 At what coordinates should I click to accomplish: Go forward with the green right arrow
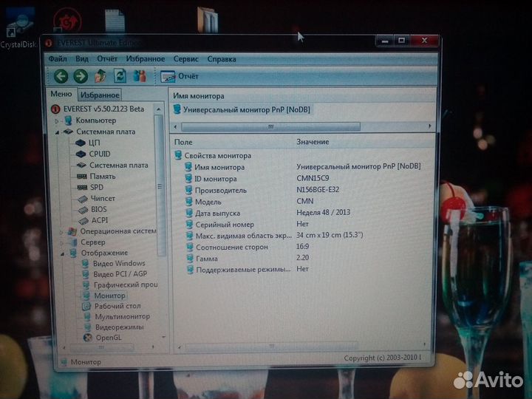pos(81,76)
